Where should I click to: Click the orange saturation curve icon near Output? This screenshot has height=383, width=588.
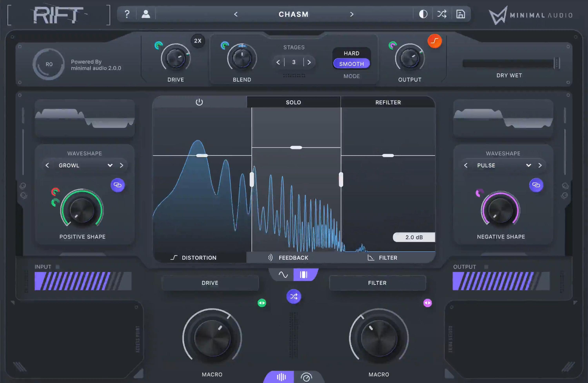(x=435, y=41)
